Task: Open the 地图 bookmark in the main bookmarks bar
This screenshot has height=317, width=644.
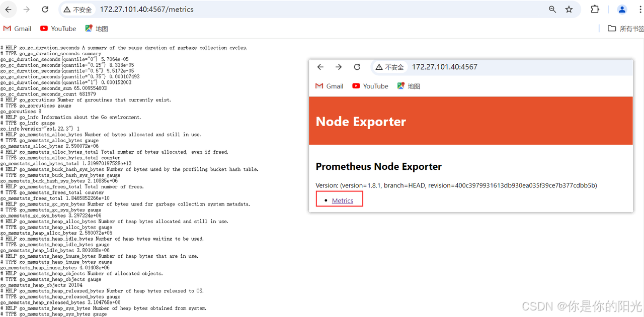Action: tap(97, 29)
